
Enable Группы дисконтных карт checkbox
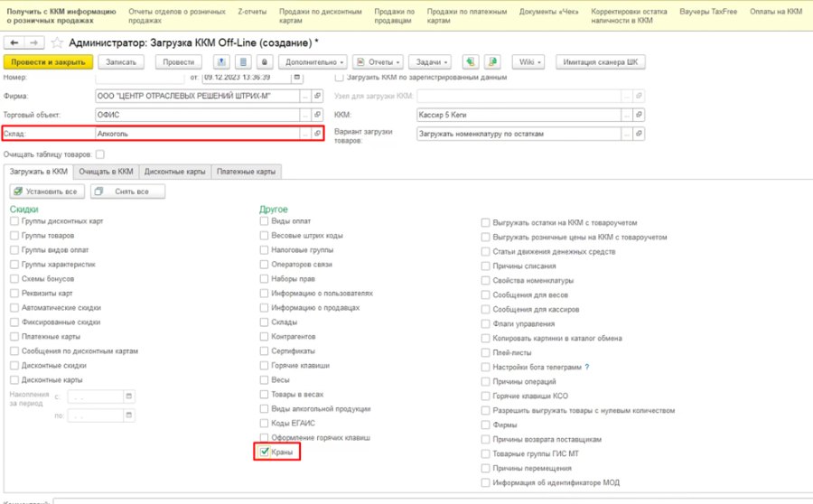[14, 221]
